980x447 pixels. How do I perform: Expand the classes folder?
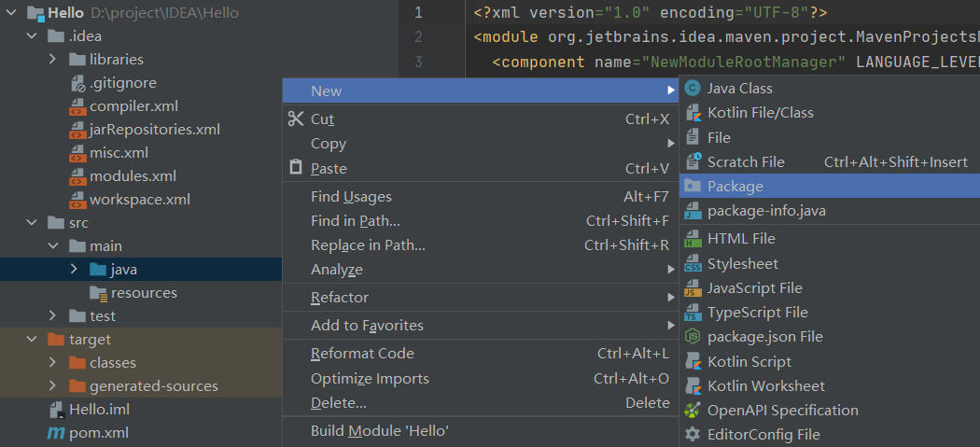pyautogui.click(x=53, y=363)
